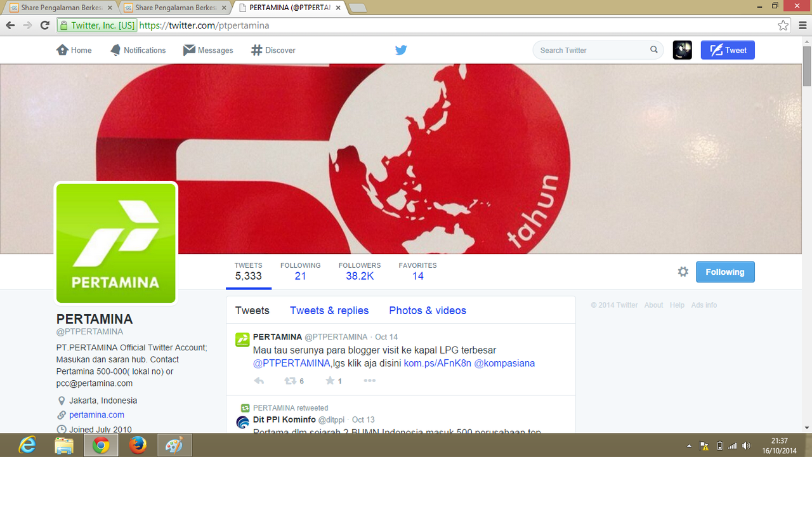Image resolution: width=812 pixels, height=523 pixels.
Task: Open the Action Center flag in tray
Action: pos(704,446)
